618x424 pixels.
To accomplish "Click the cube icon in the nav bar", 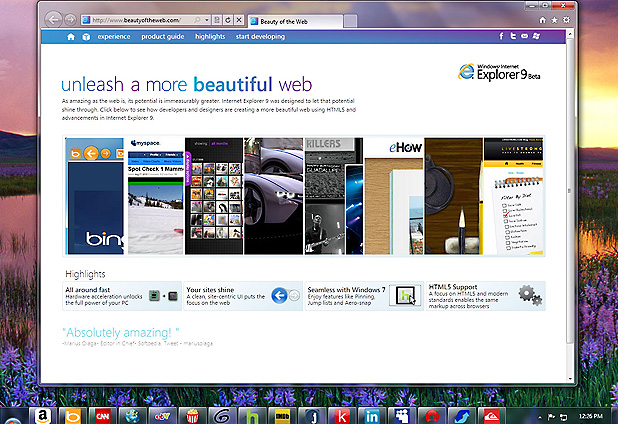I will [86, 37].
